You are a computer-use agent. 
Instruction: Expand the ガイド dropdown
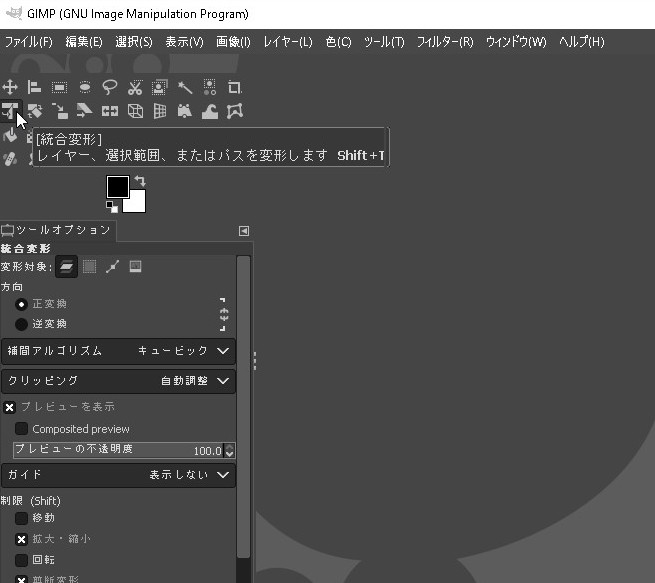(x=118, y=474)
